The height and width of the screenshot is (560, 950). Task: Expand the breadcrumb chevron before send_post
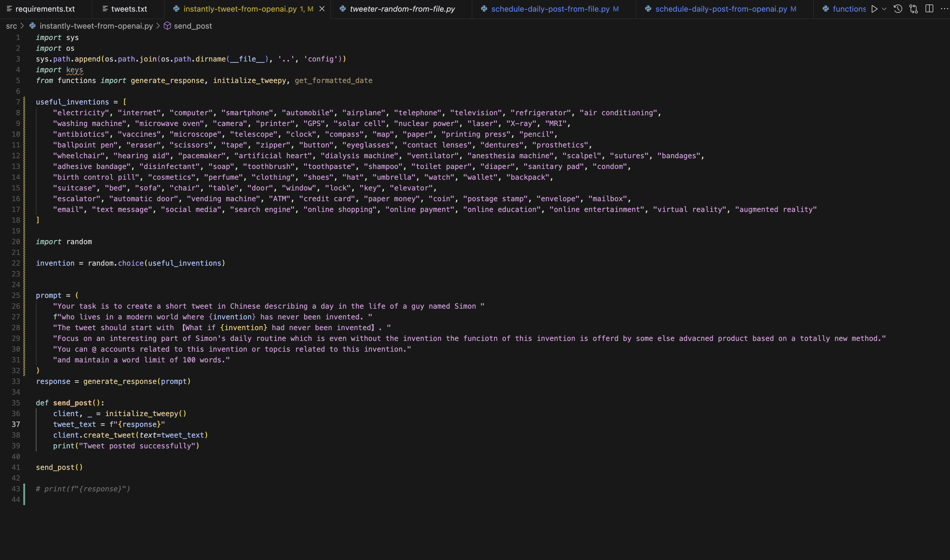[158, 26]
